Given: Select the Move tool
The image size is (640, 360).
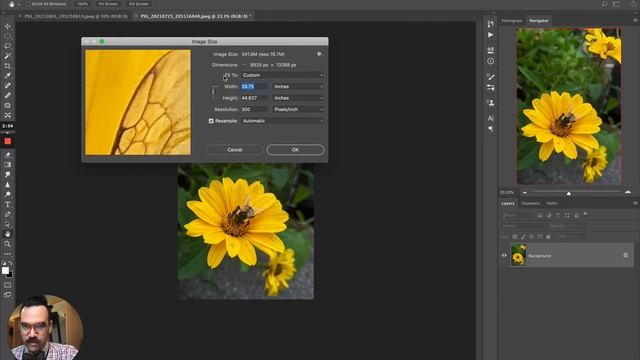Looking at the screenshot, I should (x=7, y=27).
